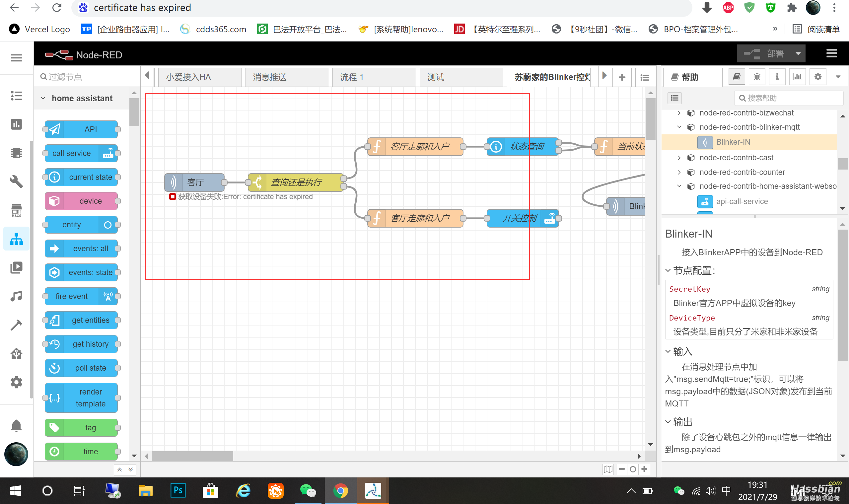Add a new flow tab
849x504 pixels.
coord(622,77)
